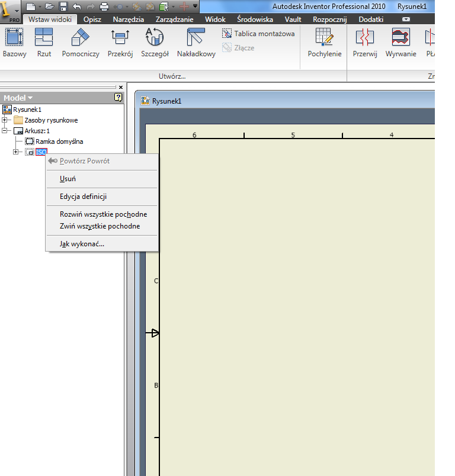
Task: Open the quick access toolbar customize arrow
Action: tap(195, 6)
